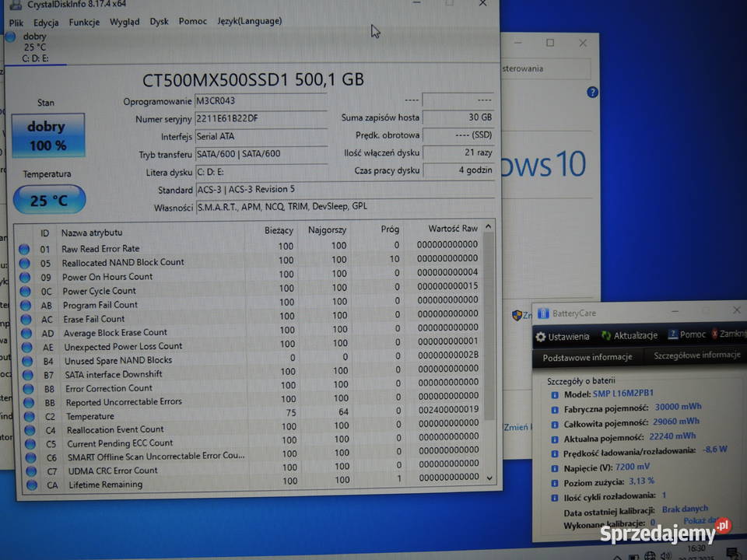Open the Dysk menu to choose a disk

point(159,22)
